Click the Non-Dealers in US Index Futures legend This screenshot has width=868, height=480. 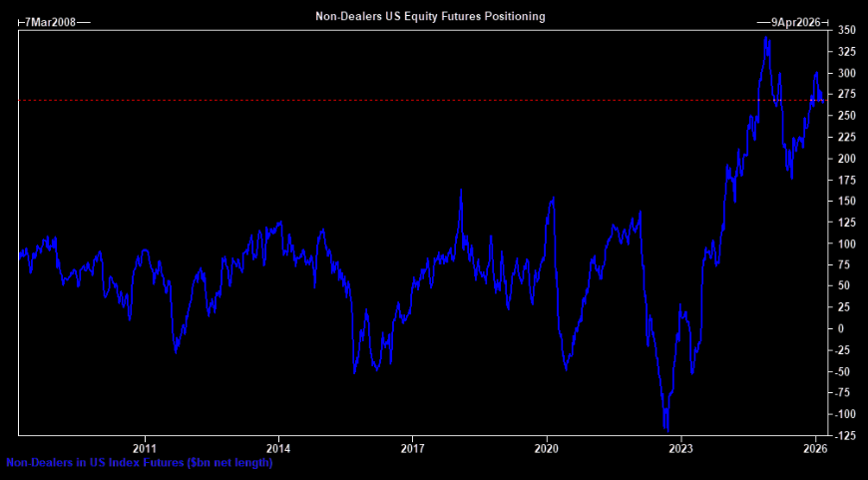pos(139,462)
